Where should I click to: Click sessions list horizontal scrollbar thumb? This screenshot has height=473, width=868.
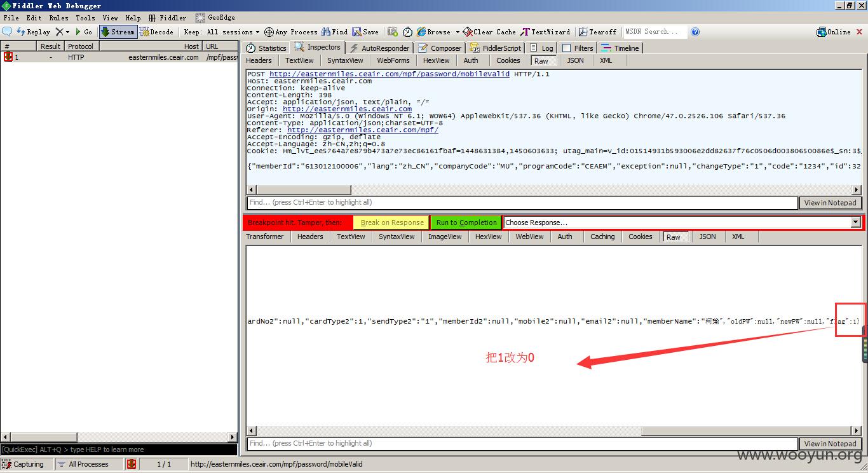click(x=43, y=437)
